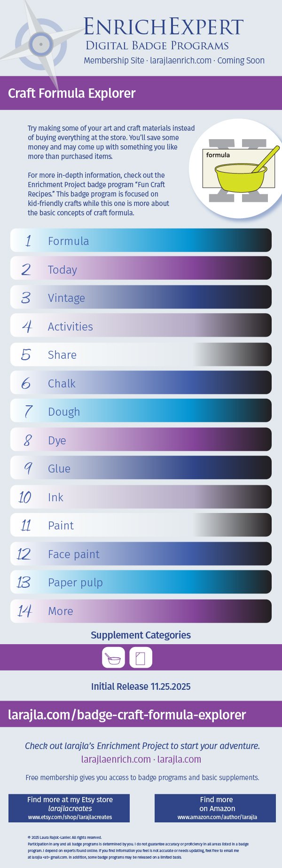This screenshot has width=282, height=868.
Task: Click the number 10 beside Ink
Action: 25,497
